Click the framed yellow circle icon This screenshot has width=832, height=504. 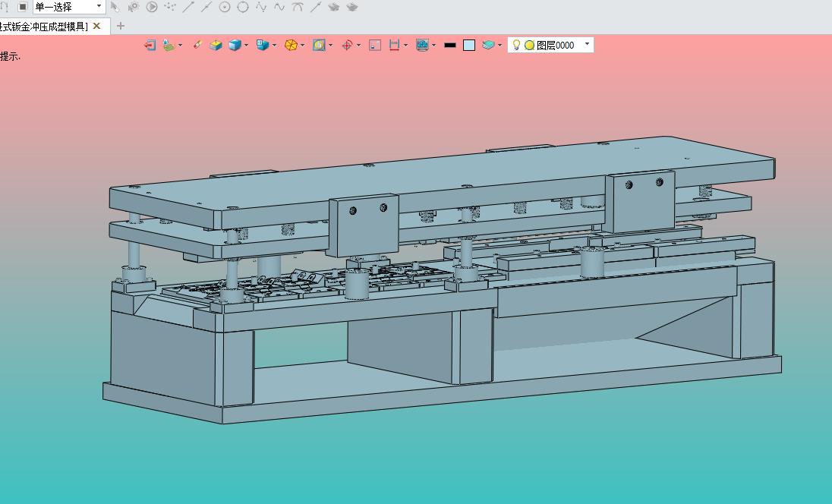pyautogui.click(x=319, y=45)
